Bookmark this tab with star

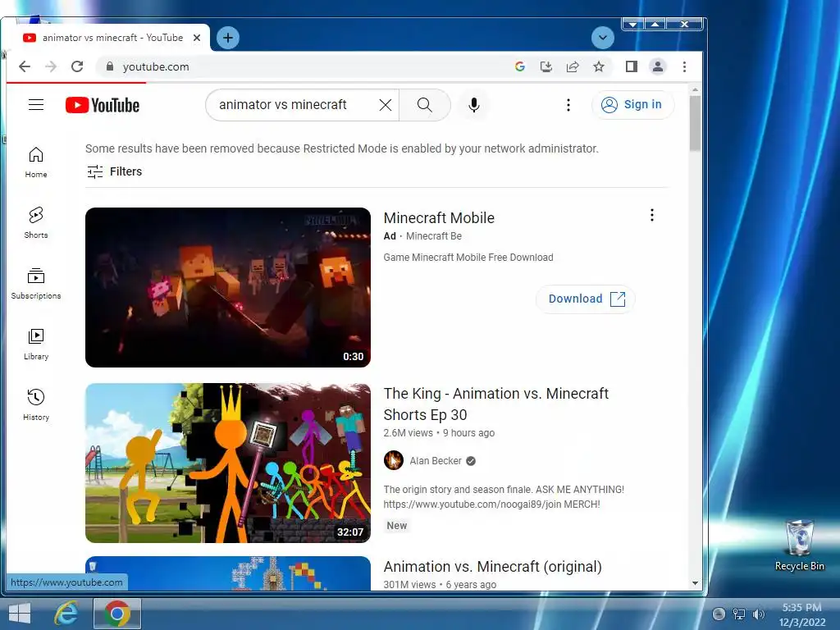point(599,66)
